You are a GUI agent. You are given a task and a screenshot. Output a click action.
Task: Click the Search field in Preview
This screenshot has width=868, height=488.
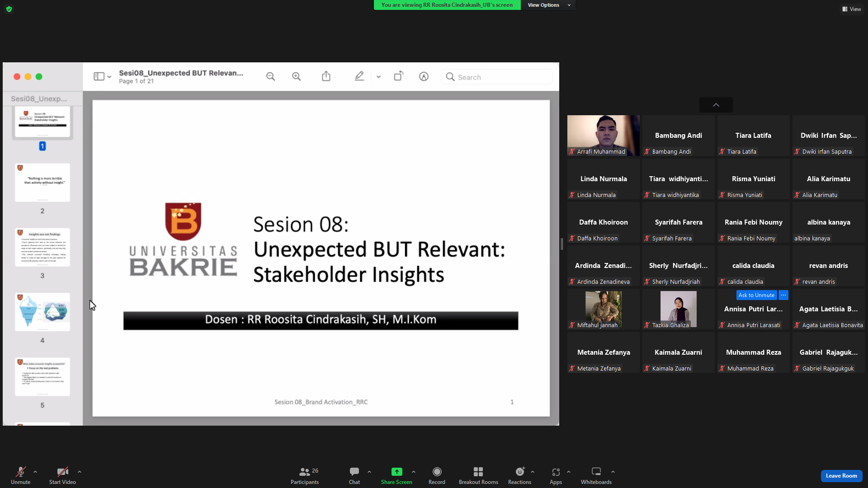pos(496,77)
